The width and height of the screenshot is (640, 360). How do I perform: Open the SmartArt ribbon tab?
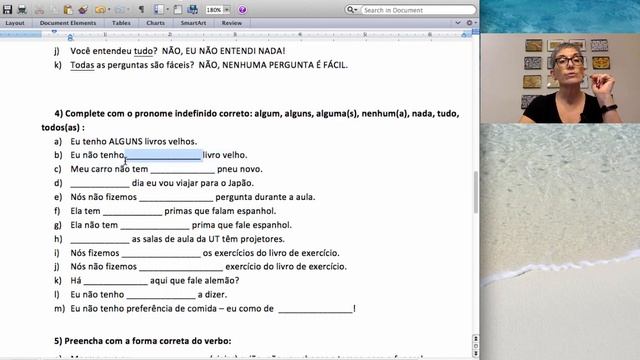pos(193,23)
